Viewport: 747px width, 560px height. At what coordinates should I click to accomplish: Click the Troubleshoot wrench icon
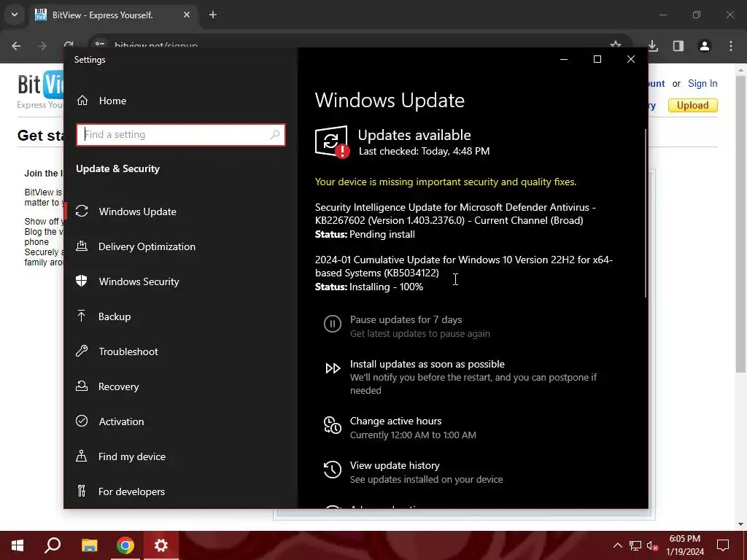(x=82, y=351)
